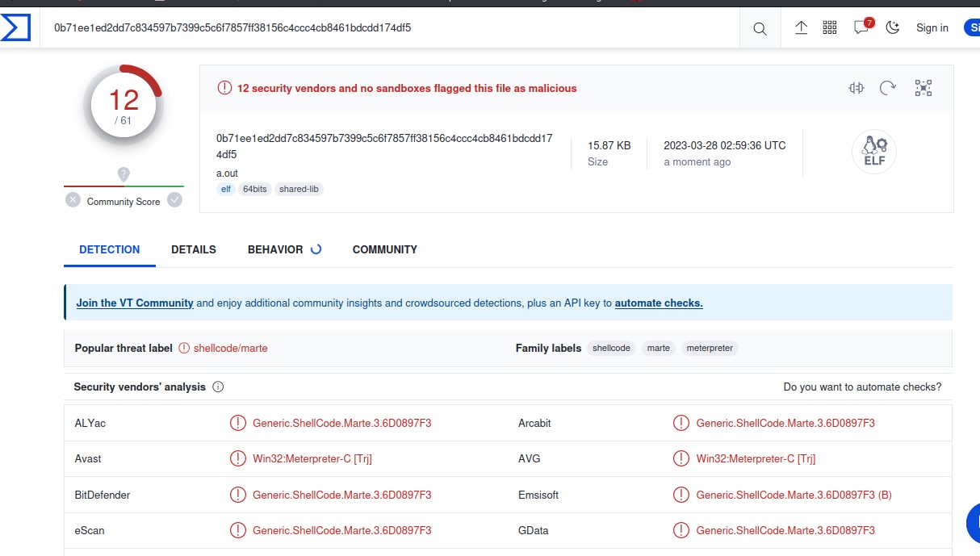The height and width of the screenshot is (556, 980).
Task: Click the 12/61 detection score gauge
Action: (x=123, y=106)
